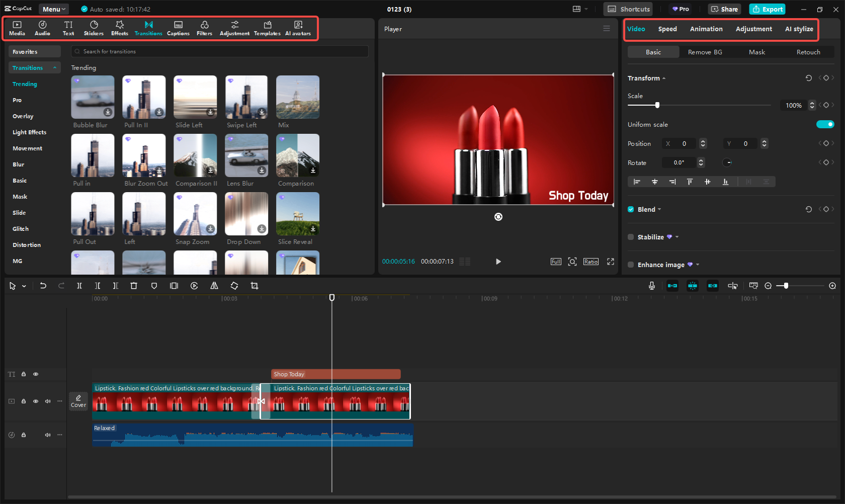Screen dimensions: 845x504
Task: Open the AI avatars panel
Action: point(298,28)
